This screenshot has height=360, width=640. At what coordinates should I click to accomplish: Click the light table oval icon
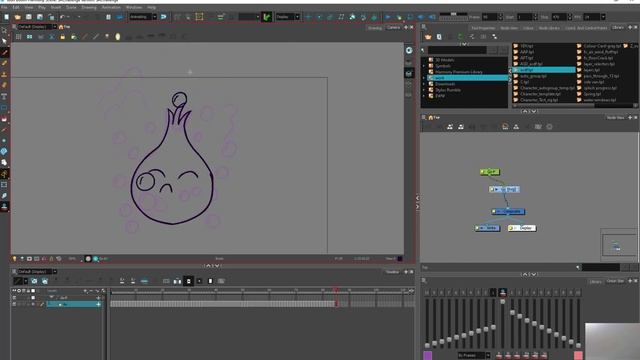coord(118,37)
